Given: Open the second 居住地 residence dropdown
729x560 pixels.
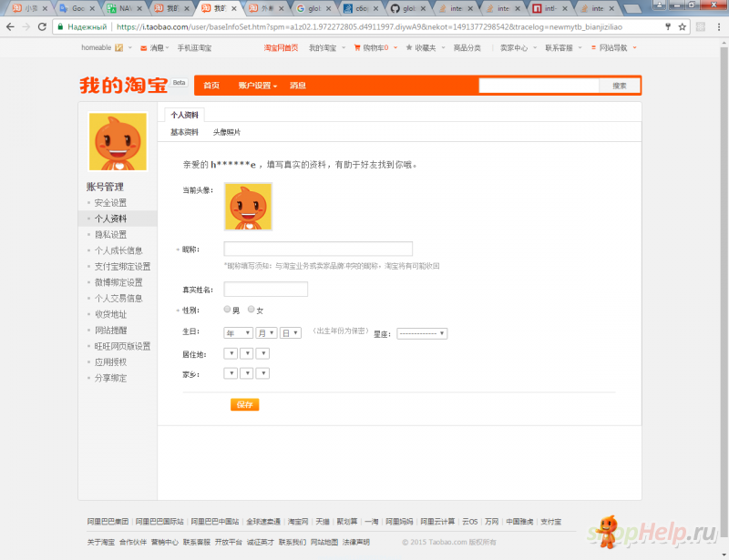Looking at the screenshot, I should click(247, 353).
